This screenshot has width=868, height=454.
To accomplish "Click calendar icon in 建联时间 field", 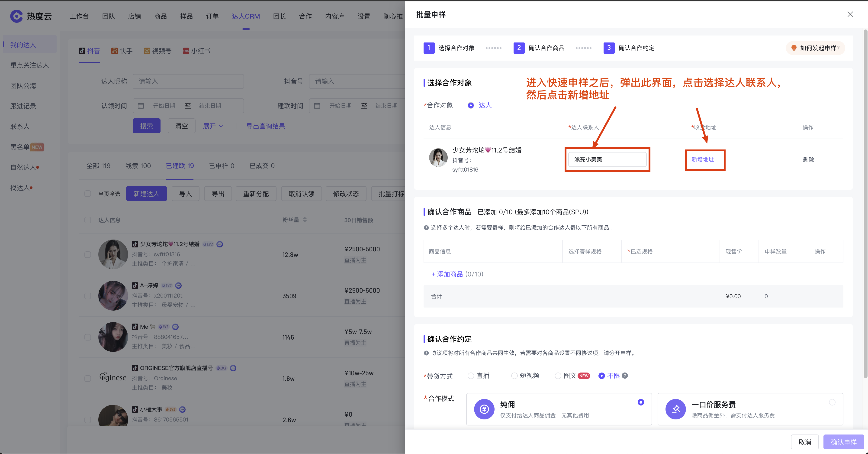I will (317, 106).
